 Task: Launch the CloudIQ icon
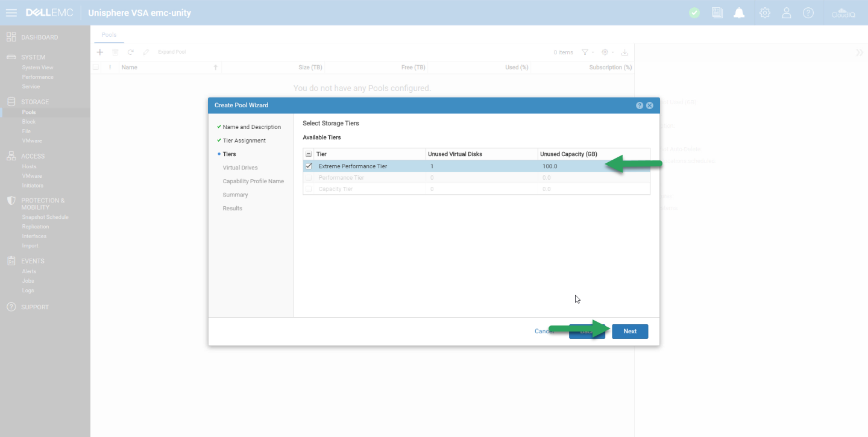[x=843, y=13]
